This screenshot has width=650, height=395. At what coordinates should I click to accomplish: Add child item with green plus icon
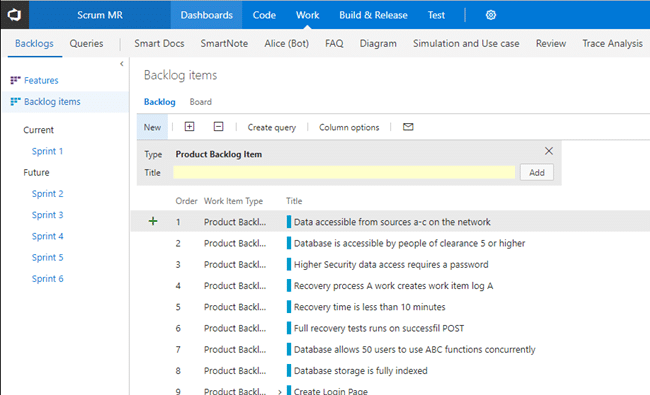(x=153, y=221)
